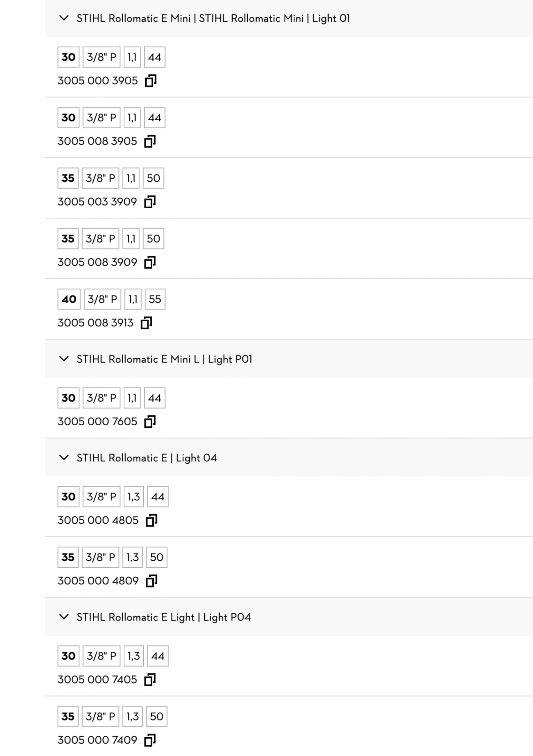The height and width of the screenshot is (756, 533).
Task: Collapse the Rollomatic E Mini Light 01 section
Action: pos(63,18)
